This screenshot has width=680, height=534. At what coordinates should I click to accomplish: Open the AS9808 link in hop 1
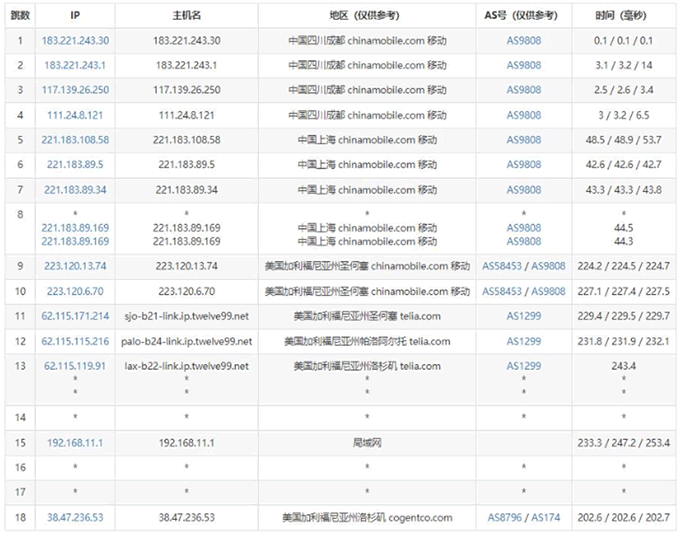tap(524, 40)
